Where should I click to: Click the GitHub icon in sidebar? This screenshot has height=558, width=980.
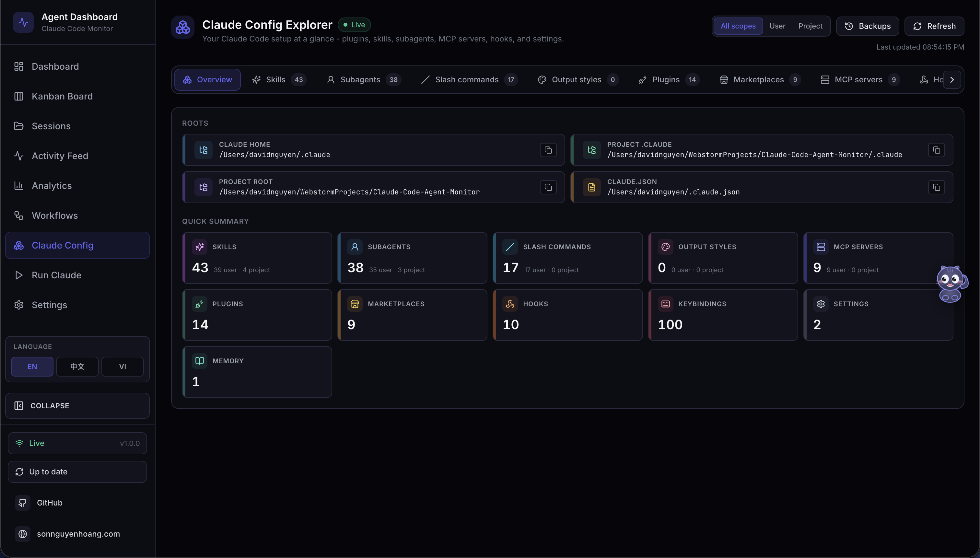(23, 503)
